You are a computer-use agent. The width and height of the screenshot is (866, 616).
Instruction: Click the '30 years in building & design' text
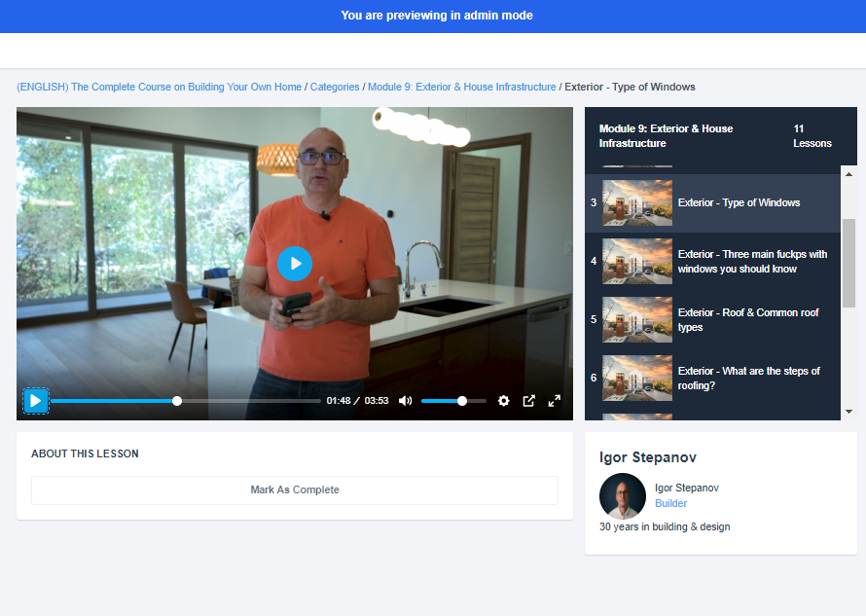pyautogui.click(x=665, y=527)
